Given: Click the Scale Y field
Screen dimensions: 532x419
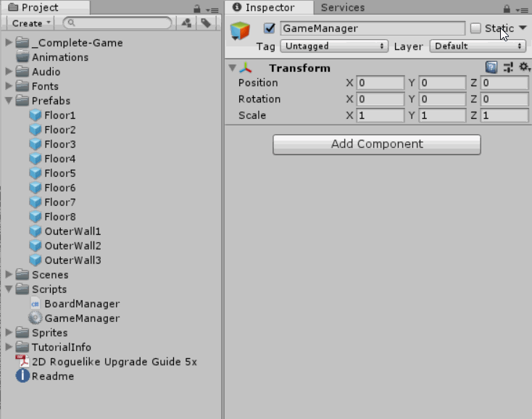Looking at the screenshot, I should coord(442,115).
